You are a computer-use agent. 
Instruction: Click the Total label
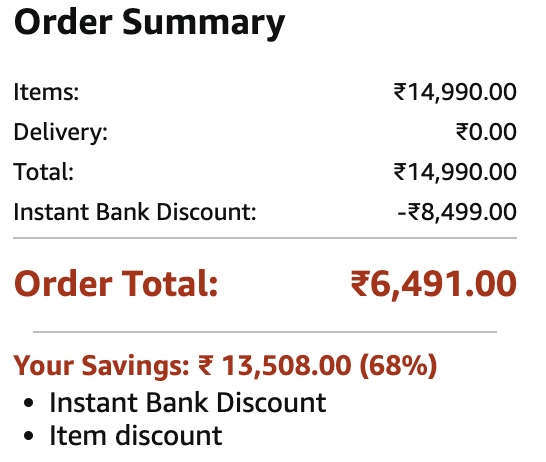[x=44, y=172]
